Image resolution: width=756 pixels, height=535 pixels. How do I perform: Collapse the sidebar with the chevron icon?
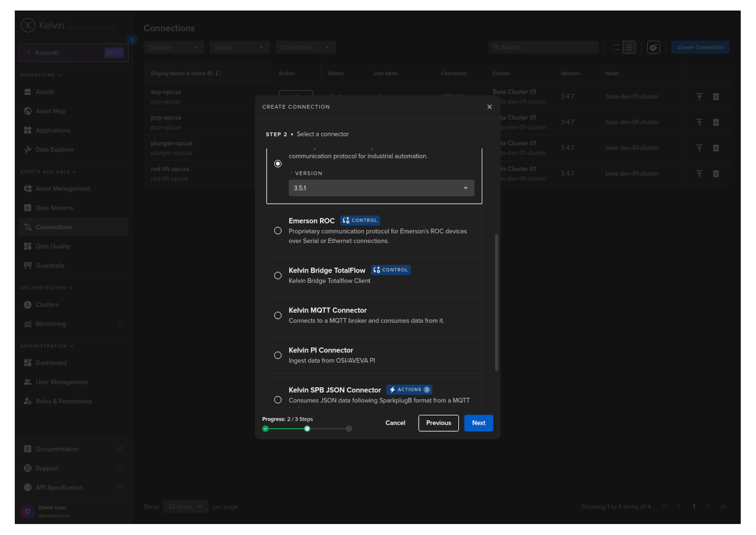point(132,40)
